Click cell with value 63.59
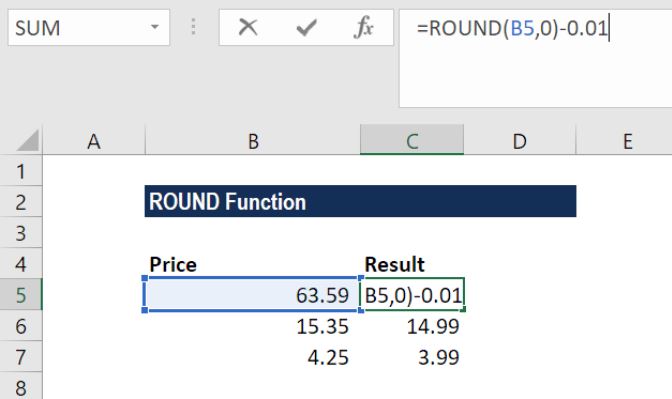 pyautogui.click(x=253, y=294)
